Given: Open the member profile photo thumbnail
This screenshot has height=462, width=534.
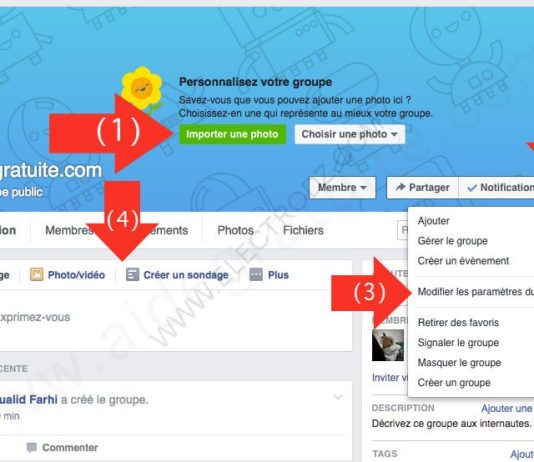Looking at the screenshot, I should pos(388,345).
